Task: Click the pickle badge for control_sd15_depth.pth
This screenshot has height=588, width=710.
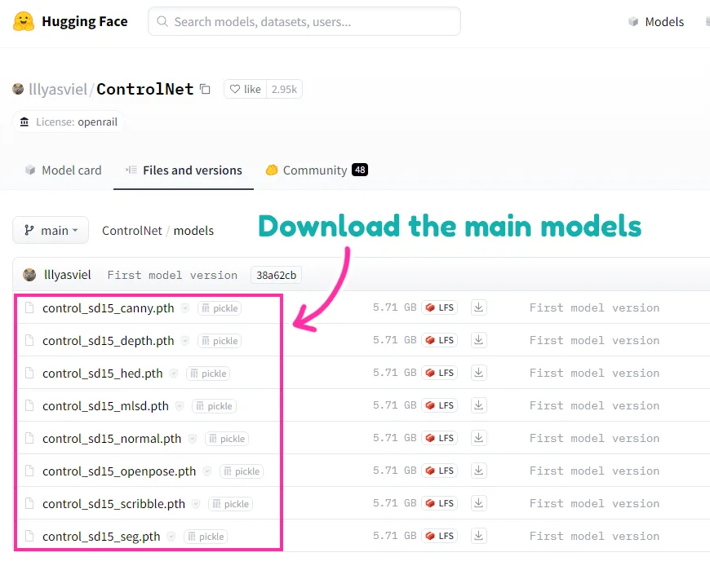Action: point(220,341)
